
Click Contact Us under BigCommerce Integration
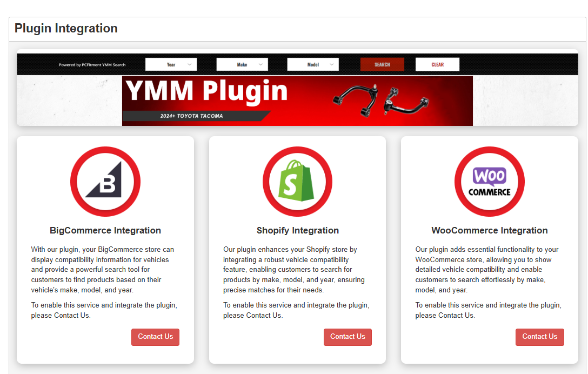click(x=155, y=337)
